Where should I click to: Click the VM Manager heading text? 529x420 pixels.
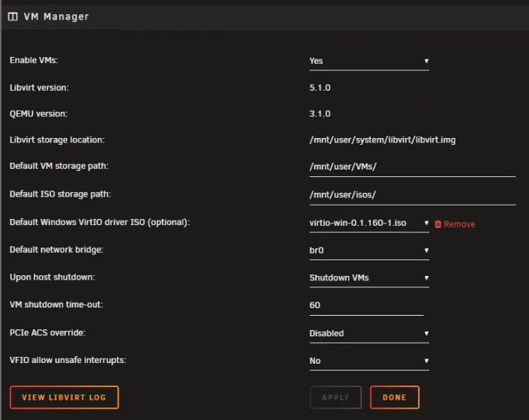pyautogui.click(x=56, y=16)
